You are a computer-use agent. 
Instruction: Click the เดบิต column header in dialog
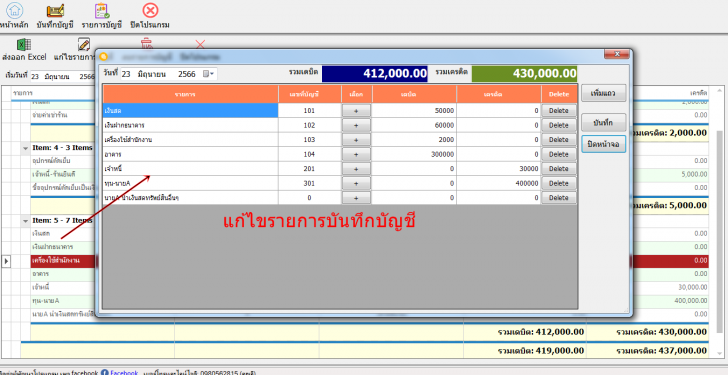[x=414, y=94]
